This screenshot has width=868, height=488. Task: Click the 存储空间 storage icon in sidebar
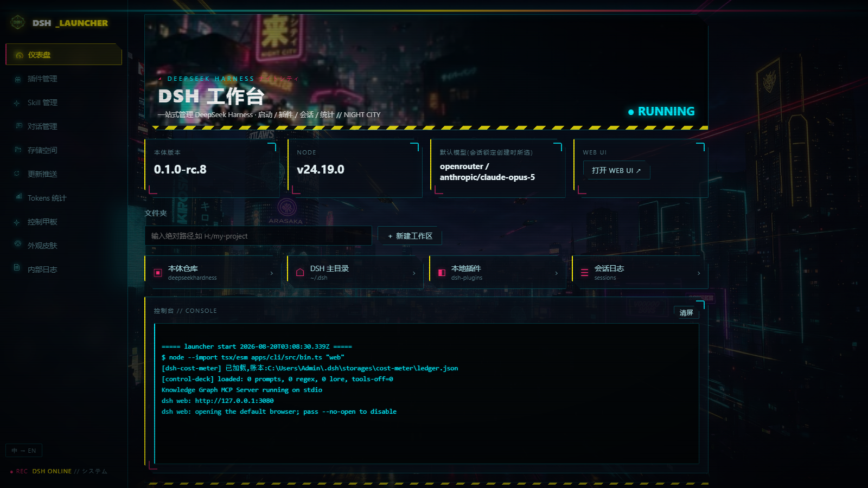[17, 150]
